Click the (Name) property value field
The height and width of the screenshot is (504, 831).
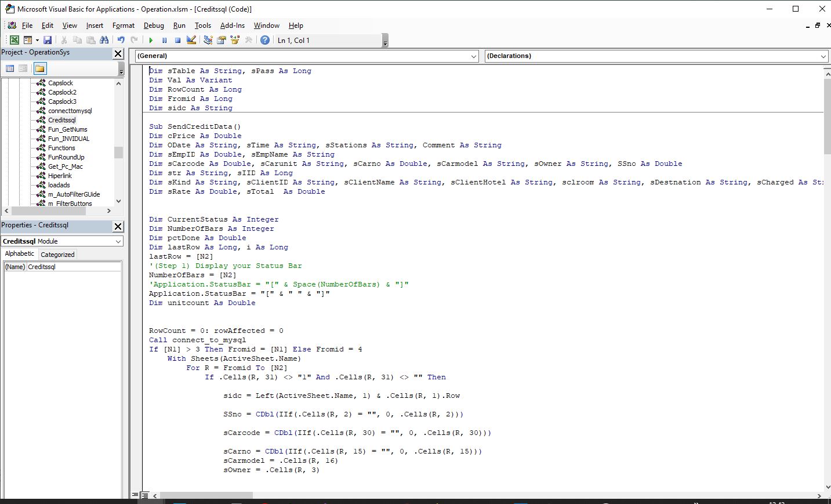pos(74,267)
